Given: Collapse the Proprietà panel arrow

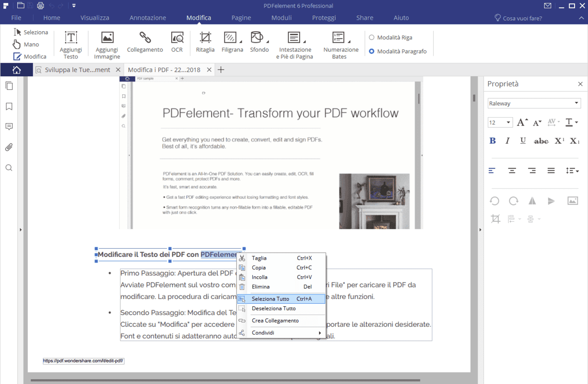Looking at the screenshot, I should 481,230.
